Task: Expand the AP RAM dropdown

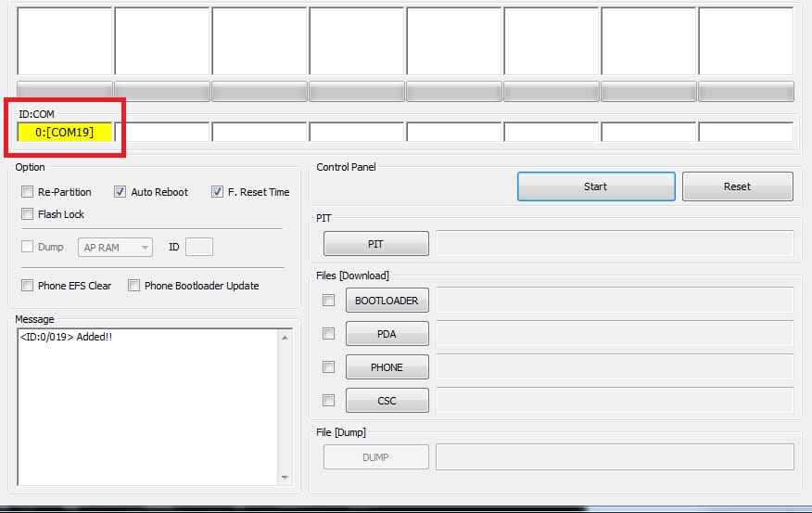Action: point(115,247)
